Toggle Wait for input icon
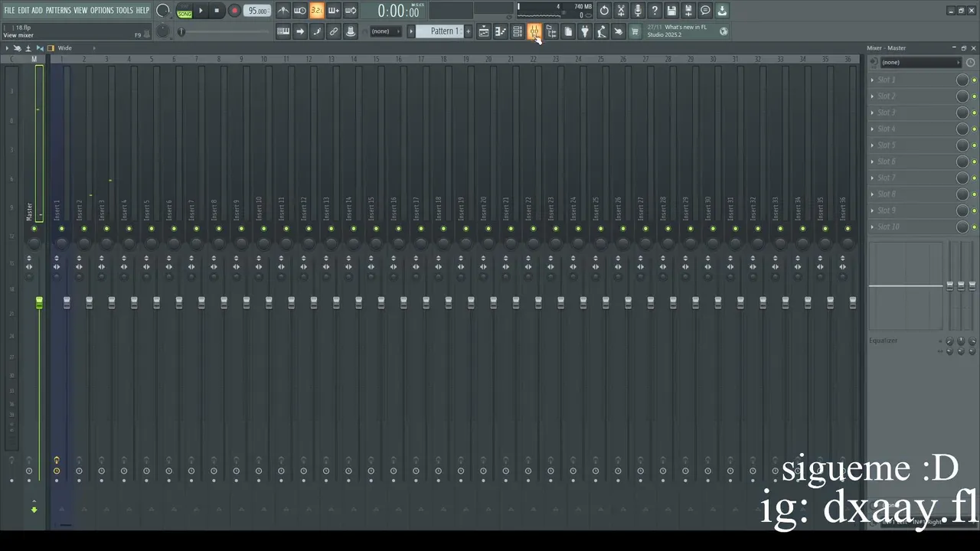The image size is (980, 551). click(300, 11)
